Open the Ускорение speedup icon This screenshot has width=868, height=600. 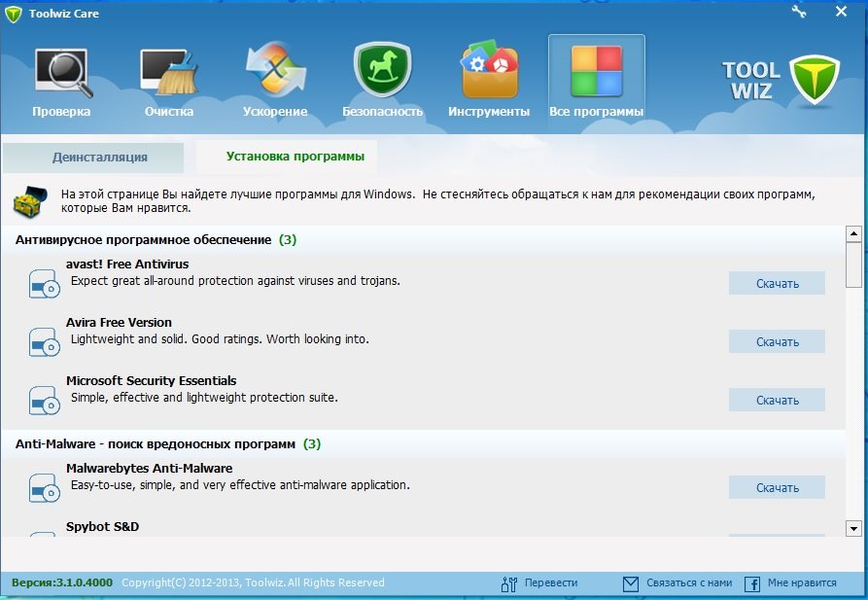(275, 70)
